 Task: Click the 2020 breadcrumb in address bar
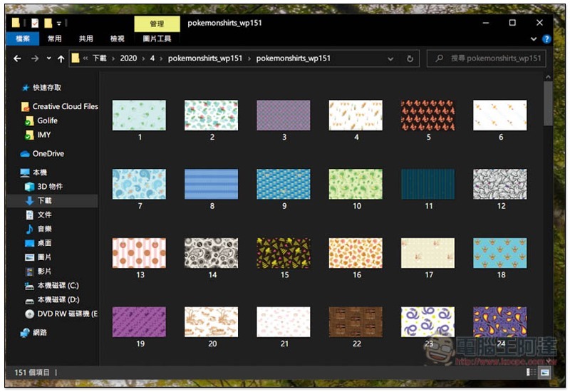[128, 58]
